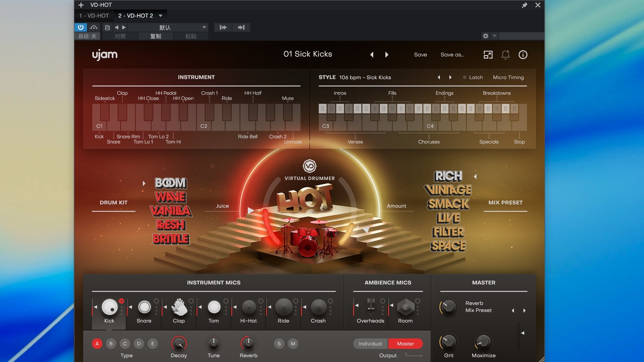
Task: Open the info about icon
Action: click(523, 55)
